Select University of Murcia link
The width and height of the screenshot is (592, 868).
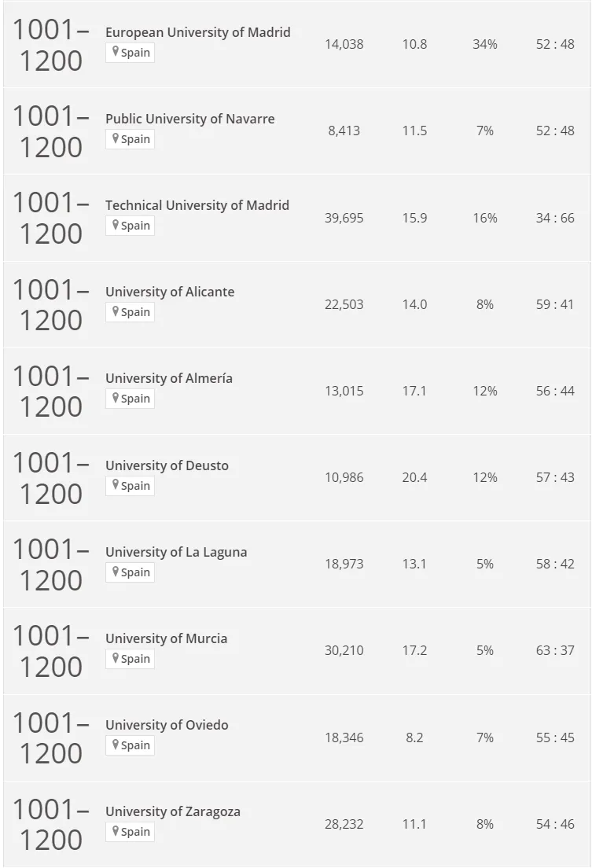point(166,638)
